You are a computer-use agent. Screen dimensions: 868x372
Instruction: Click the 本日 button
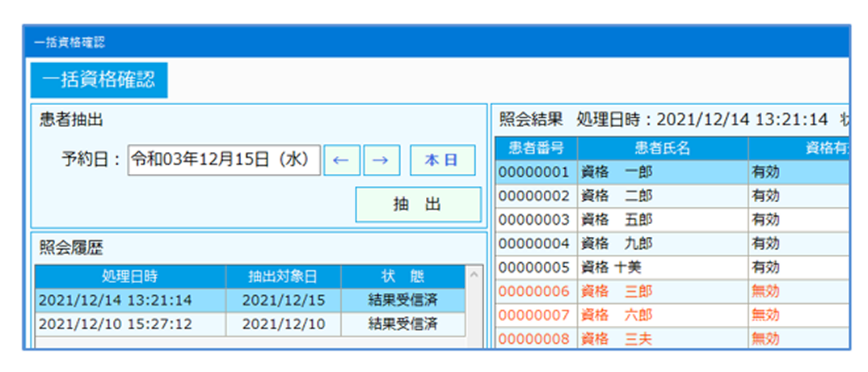coord(442,161)
